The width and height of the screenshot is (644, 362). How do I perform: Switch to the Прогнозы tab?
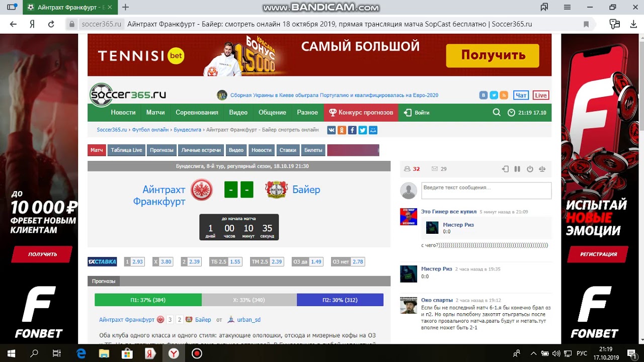pos(162,150)
